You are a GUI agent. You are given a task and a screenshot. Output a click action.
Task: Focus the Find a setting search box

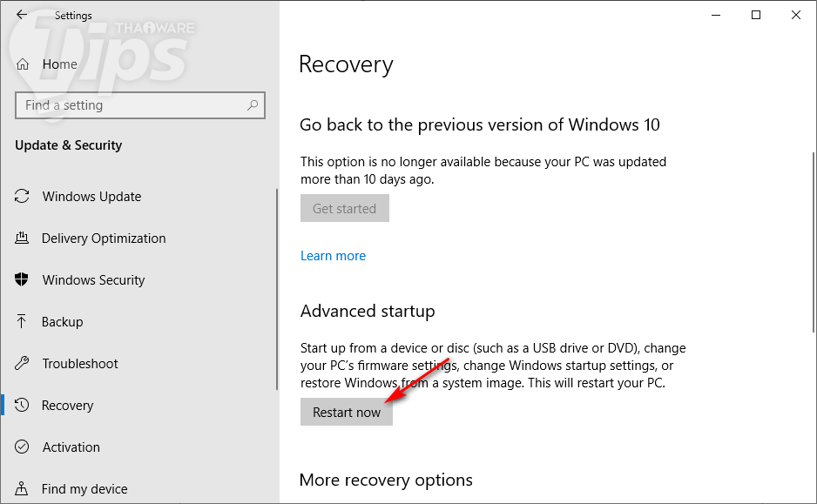[131, 105]
